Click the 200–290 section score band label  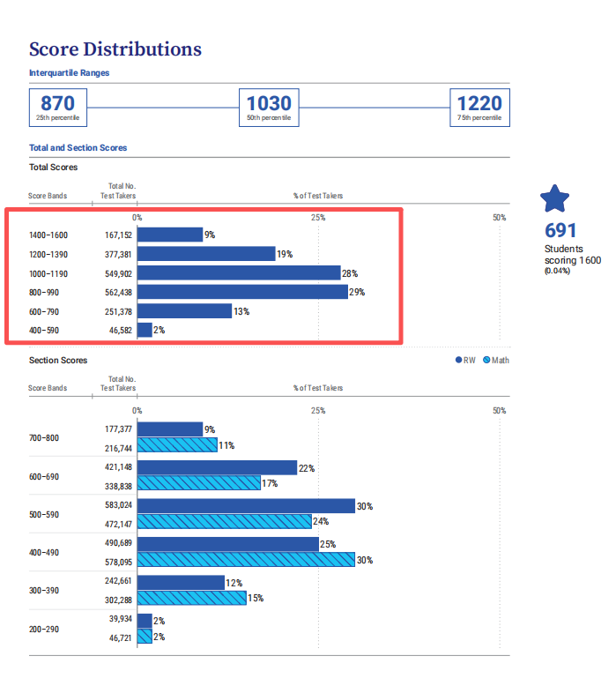44,629
